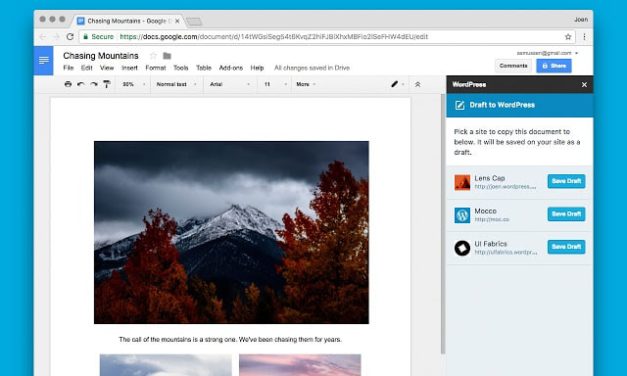Open the File menu

pyautogui.click(x=68, y=68)
